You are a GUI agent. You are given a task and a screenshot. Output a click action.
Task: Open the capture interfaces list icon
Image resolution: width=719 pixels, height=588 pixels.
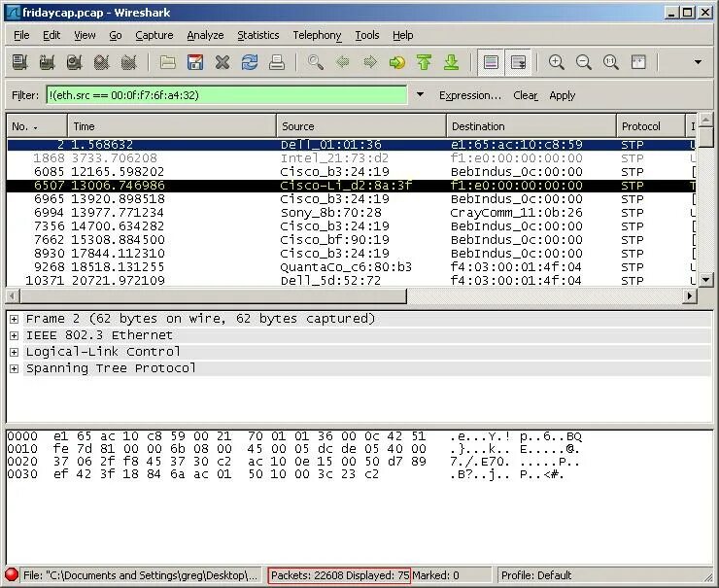click(19, 62)
